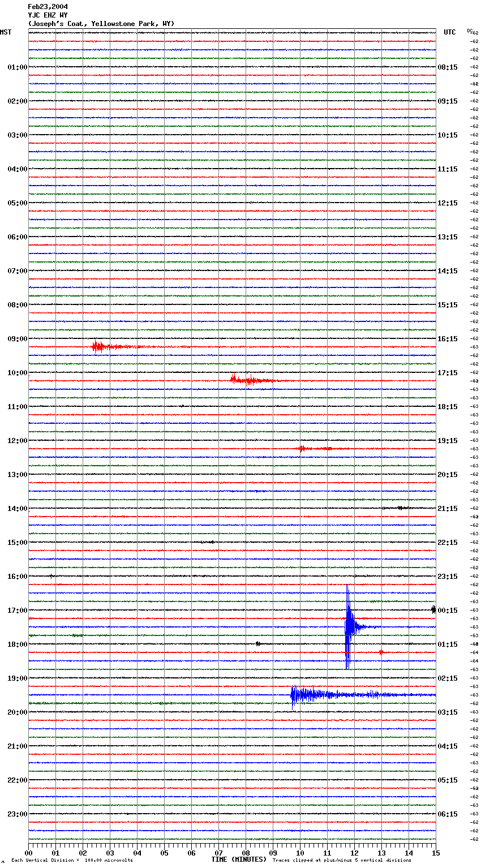Click the black burst at the end of the 17:00 trace

(433, 609)
